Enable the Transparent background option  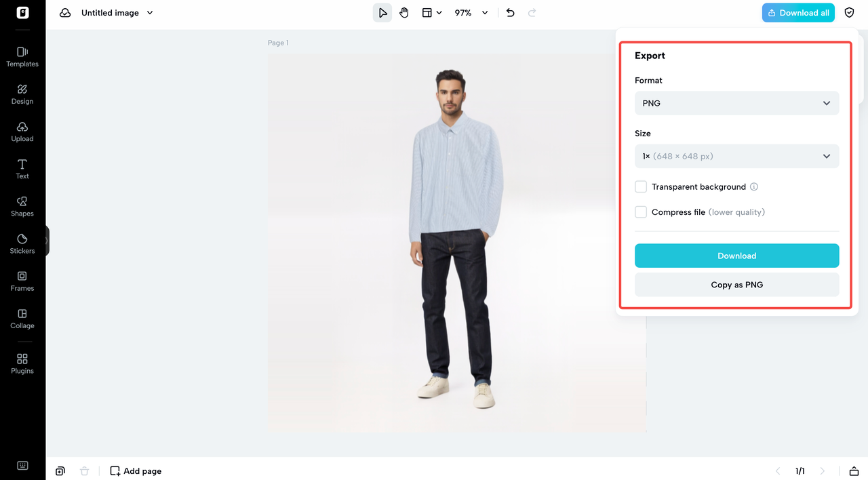click(x=640, y=186)
